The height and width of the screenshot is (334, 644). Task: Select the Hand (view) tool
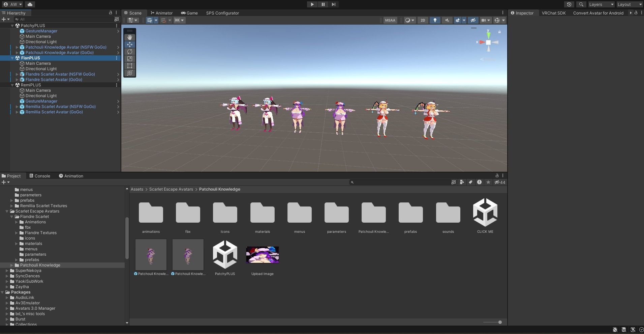pos(130,37)
